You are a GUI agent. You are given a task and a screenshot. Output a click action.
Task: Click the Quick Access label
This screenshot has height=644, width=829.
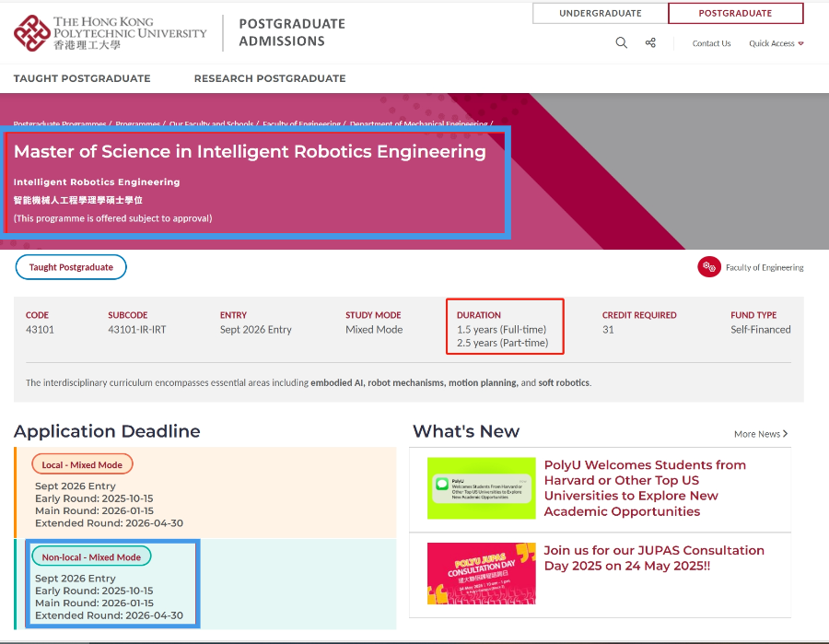point(771,43)
